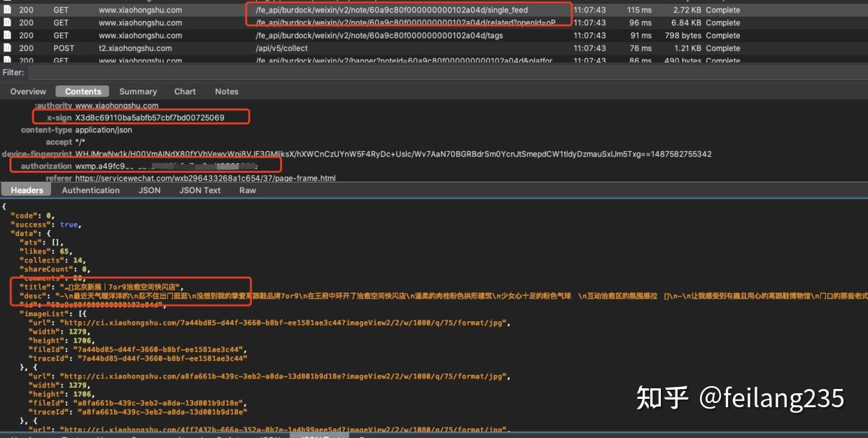Viewport: 868px width, 438px height.
Task: Click inside the Filter input field
Action: tap(447, 73)
